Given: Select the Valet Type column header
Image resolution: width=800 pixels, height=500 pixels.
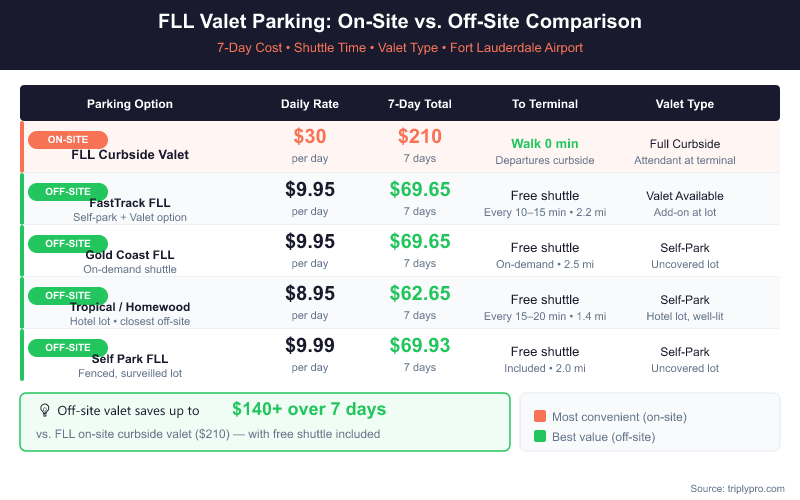Looking at the screenshot, I should pos(685,104).
